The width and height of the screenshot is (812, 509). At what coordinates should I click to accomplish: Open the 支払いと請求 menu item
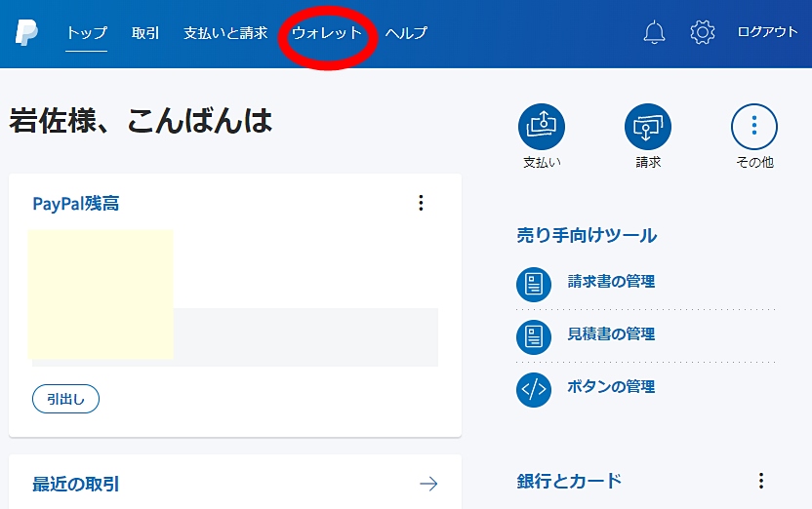pos(225,33)
